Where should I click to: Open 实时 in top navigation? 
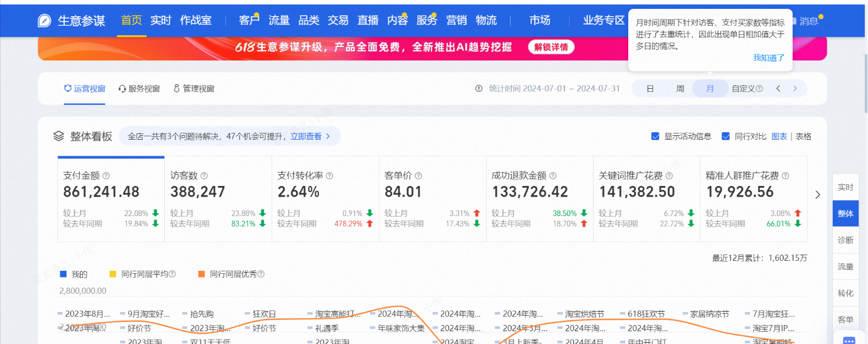coord(161,21)
